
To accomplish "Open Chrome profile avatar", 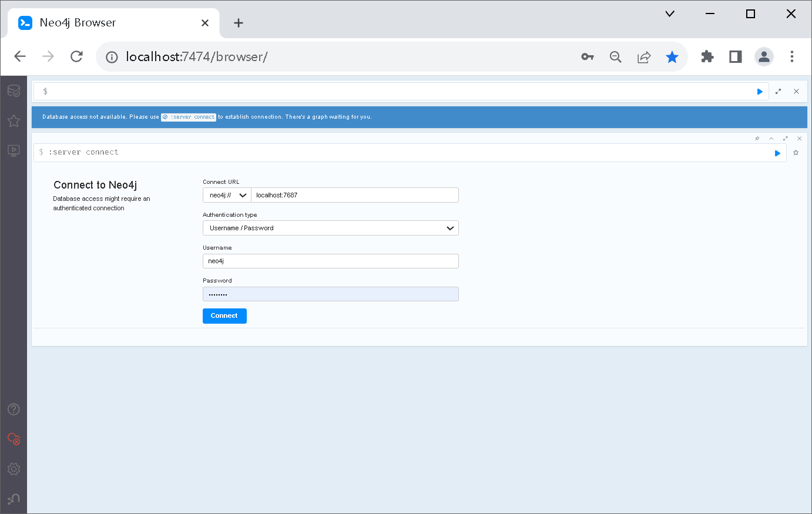I will coord(764,56).
